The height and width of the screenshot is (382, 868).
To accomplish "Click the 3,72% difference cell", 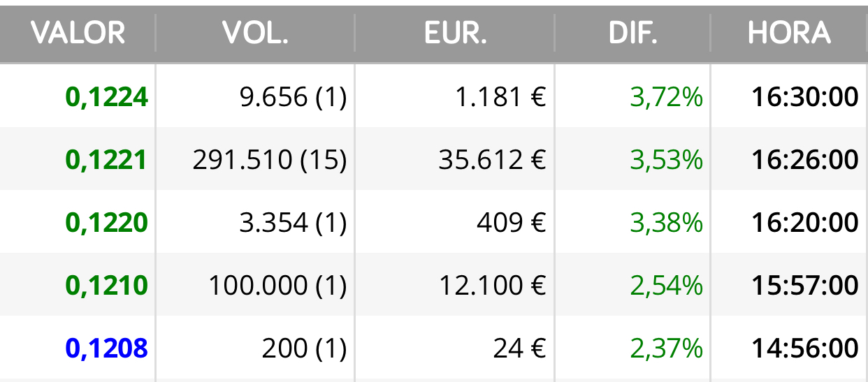I will click(x=666, y=98).
